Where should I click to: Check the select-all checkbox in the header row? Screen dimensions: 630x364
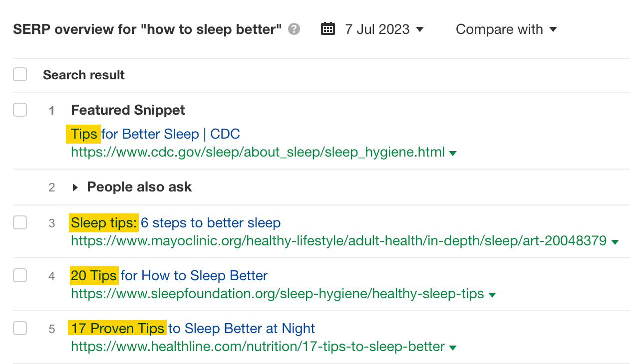(19, 74)
